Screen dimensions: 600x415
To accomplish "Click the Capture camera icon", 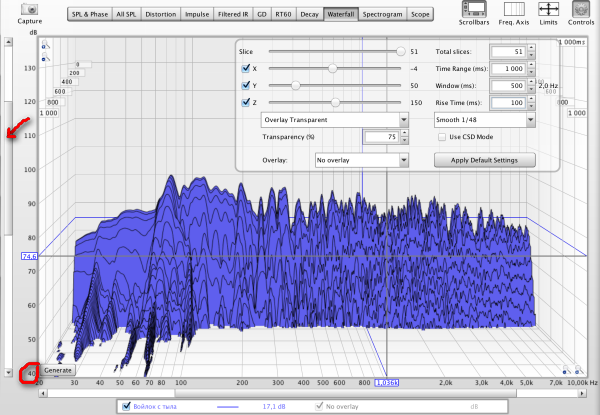I will click(x=29, y=8).
